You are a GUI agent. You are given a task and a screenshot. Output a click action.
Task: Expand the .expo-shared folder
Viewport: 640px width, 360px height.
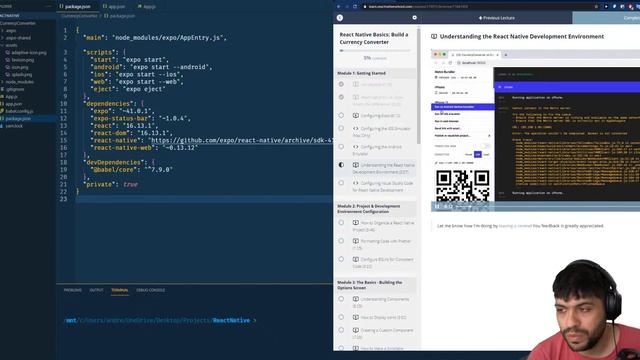[x=18, y=38]
